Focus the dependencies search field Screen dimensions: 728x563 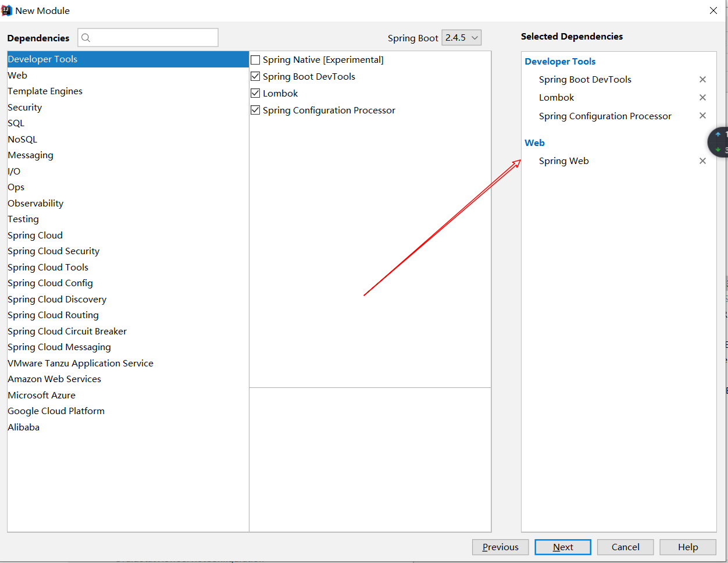[x=148, y=38]
